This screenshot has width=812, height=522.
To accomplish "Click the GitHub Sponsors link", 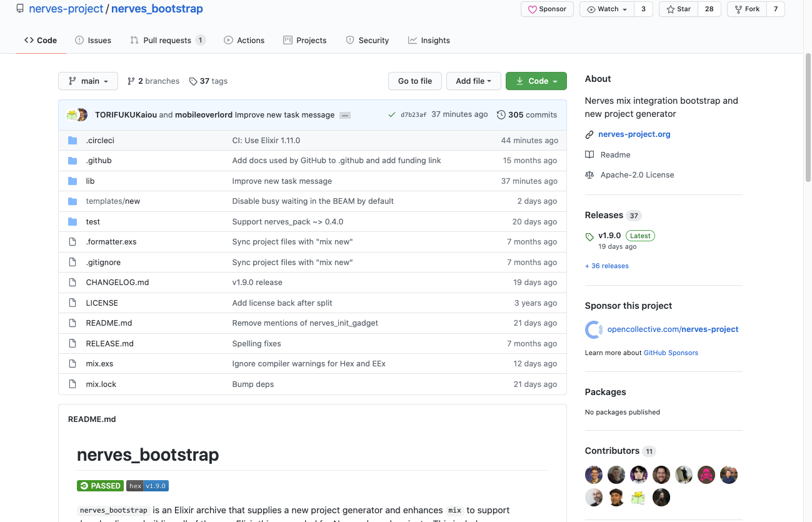I will (671, 353).
